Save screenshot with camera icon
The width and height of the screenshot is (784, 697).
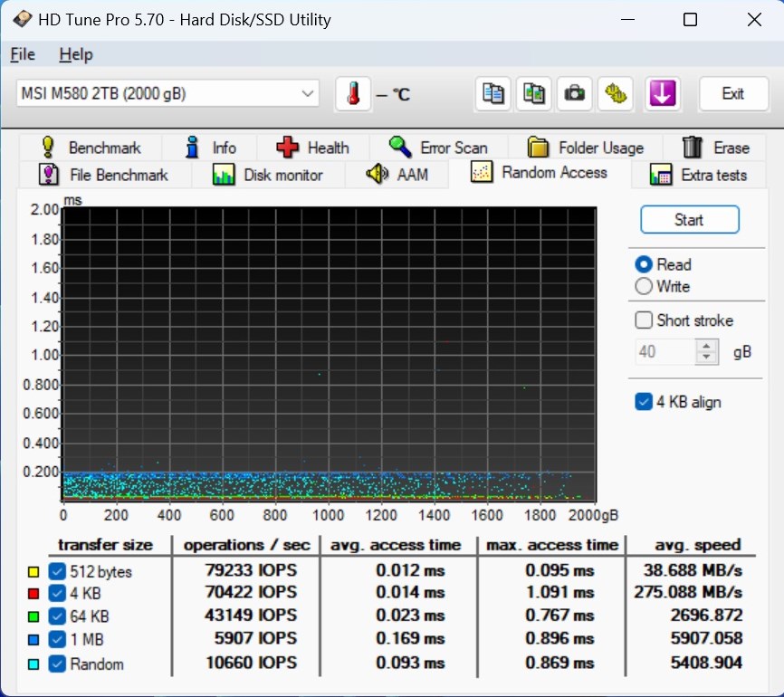(x=575, y=93)
